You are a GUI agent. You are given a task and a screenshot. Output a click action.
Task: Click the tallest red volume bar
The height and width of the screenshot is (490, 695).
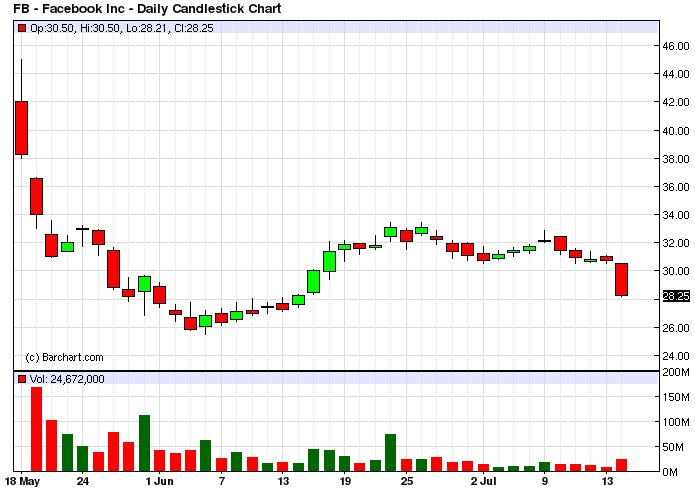point(36,429)
